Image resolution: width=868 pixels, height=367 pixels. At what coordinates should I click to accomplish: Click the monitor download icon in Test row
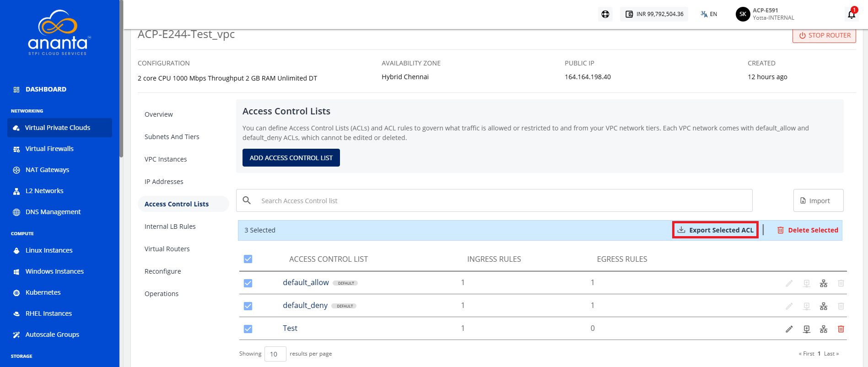tap(807, 329)
